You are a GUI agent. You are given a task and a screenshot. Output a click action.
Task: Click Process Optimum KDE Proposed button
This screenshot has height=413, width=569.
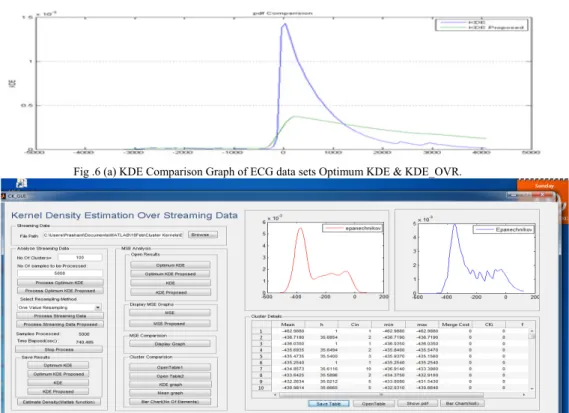click(x=60, y=291)
